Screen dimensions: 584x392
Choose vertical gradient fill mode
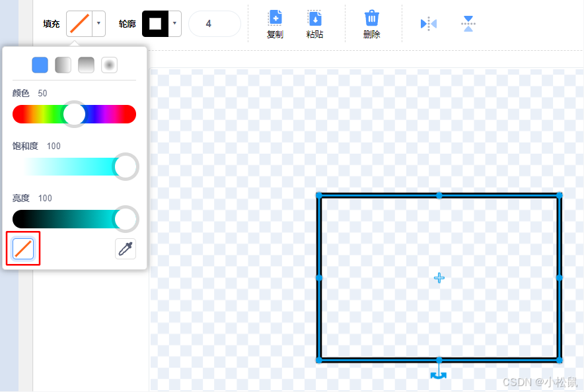(86, 65)
